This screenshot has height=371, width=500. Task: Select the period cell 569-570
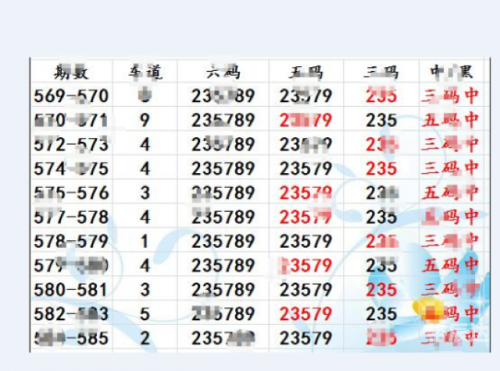71,96
